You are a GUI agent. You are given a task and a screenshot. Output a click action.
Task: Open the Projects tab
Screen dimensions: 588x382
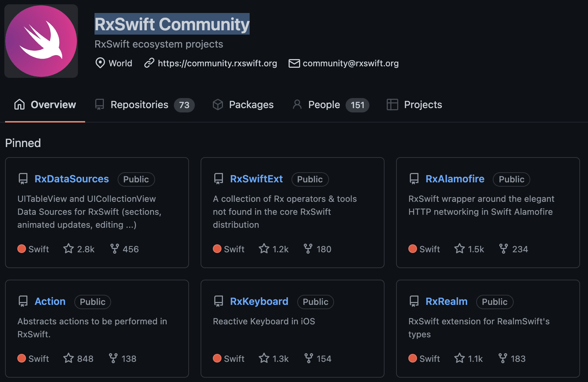(414, 105)
